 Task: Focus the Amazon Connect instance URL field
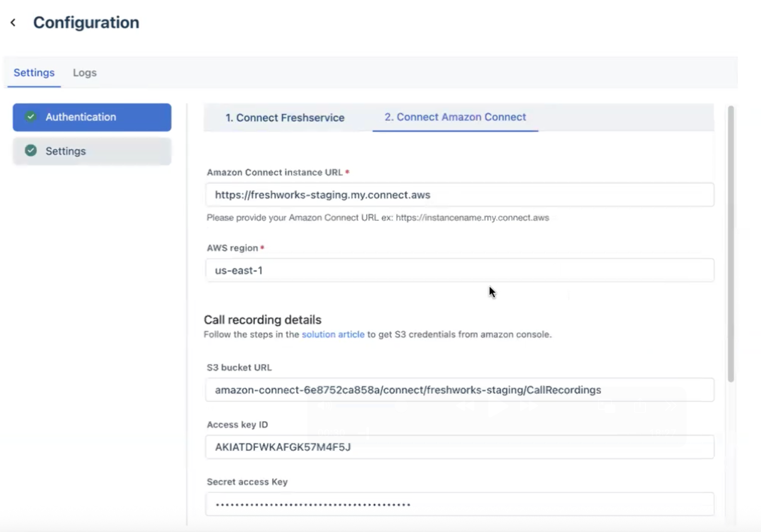pyautogui.click(x=459, y=195)
